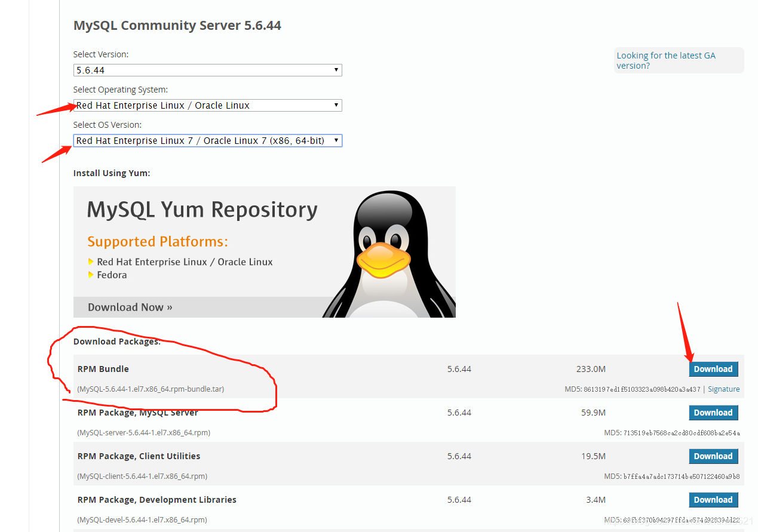Click the 'Download Packages:' heading
758x532 pixels.
(x=117, y=342)
